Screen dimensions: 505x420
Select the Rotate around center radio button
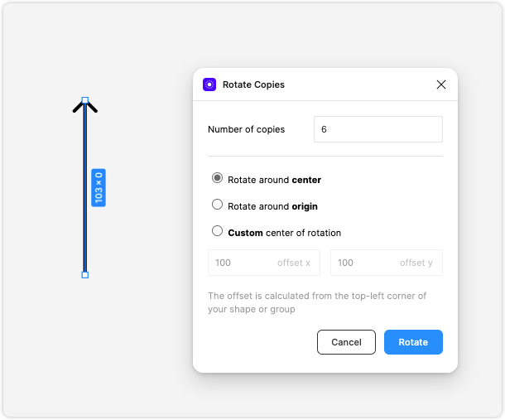coord(217,178)
